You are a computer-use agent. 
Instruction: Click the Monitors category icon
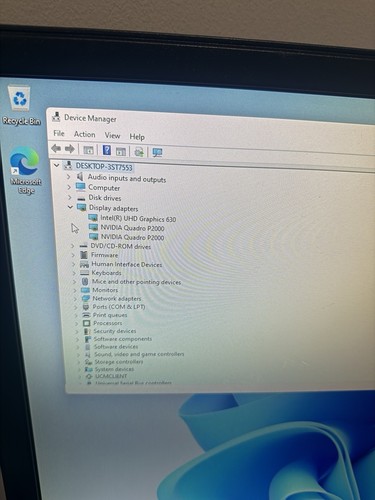[86, 290]
